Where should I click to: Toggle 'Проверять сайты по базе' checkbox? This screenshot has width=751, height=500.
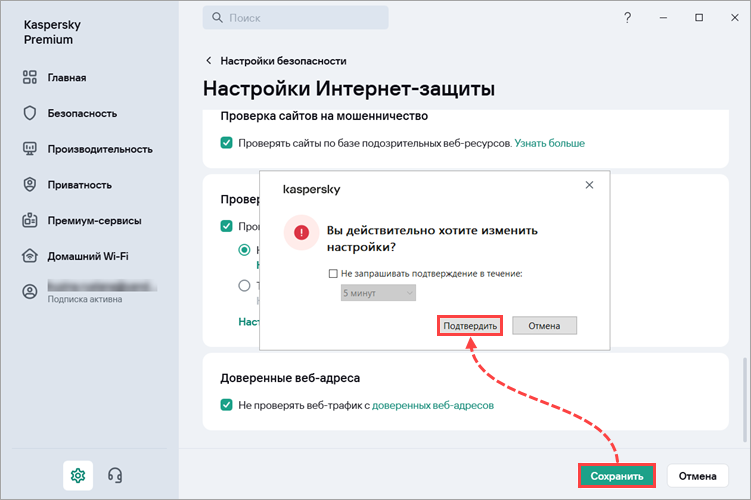[227, 143]
